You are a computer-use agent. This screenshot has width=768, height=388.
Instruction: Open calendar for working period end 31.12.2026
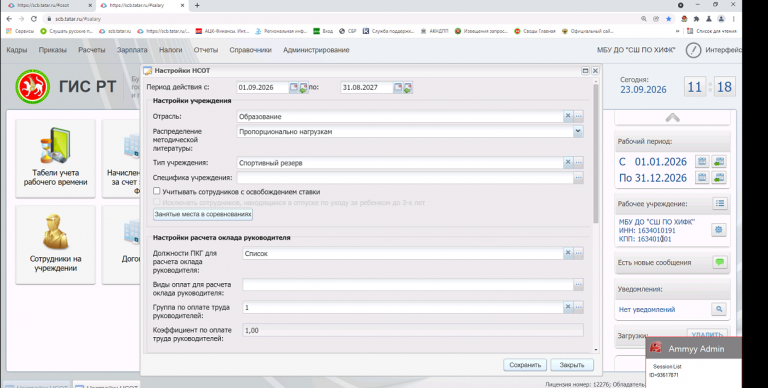(x=702, y=177)
